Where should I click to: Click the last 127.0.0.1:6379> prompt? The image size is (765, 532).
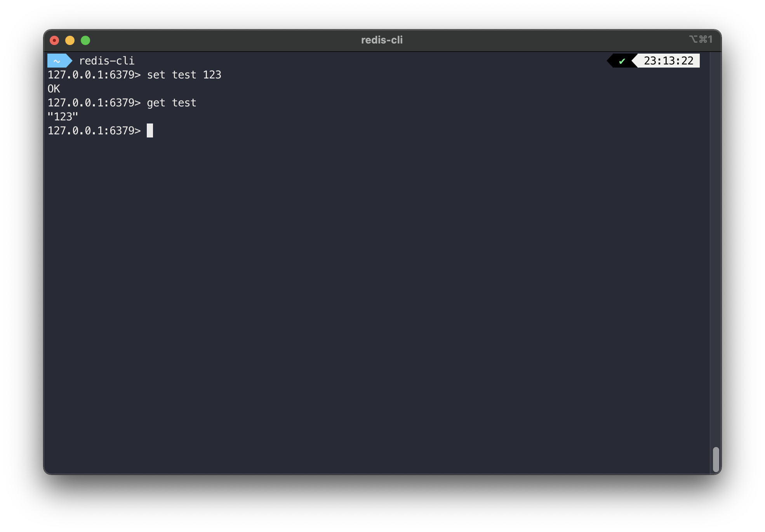(94, 131)
